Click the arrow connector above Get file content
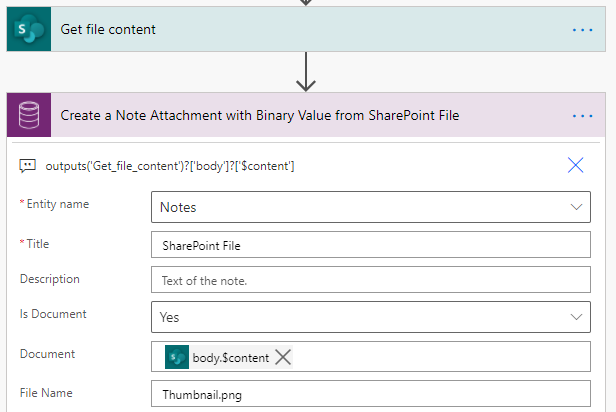Viewport: 616px width, 412px height. (307, 2)
